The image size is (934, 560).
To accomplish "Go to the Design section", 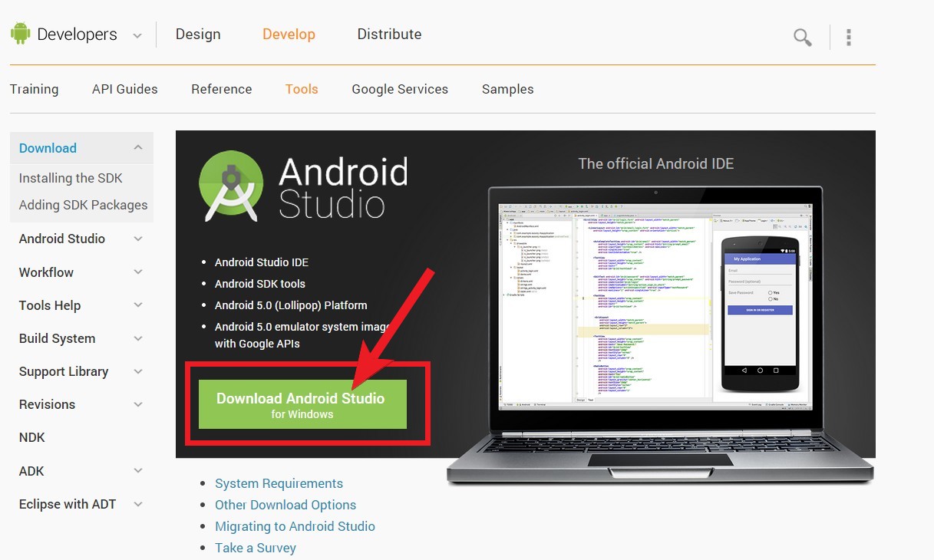I will 198,35.
